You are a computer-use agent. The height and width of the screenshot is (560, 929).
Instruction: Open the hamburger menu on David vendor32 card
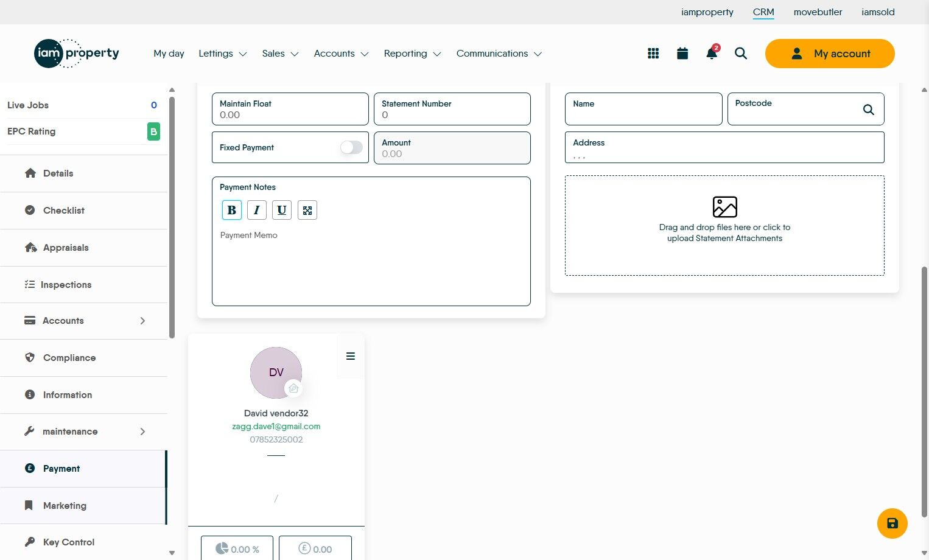pyautogui.click(x=351, y=356)
